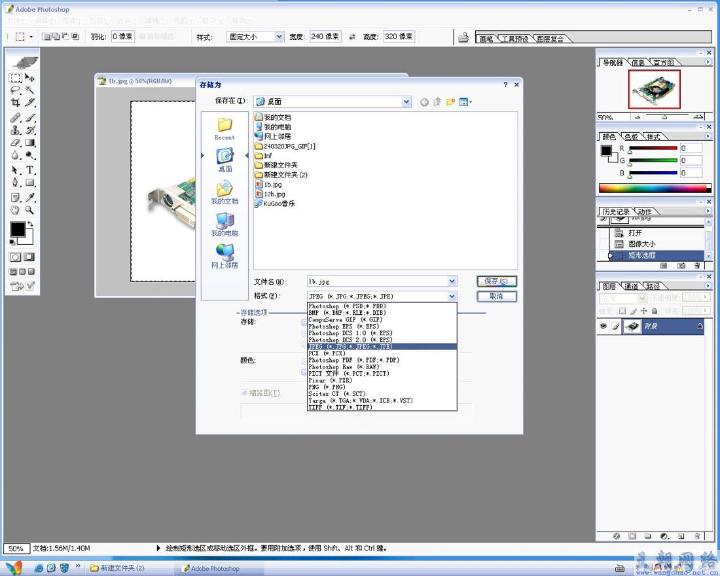Open Recent places in dialog sidebar

pos(225,129)
